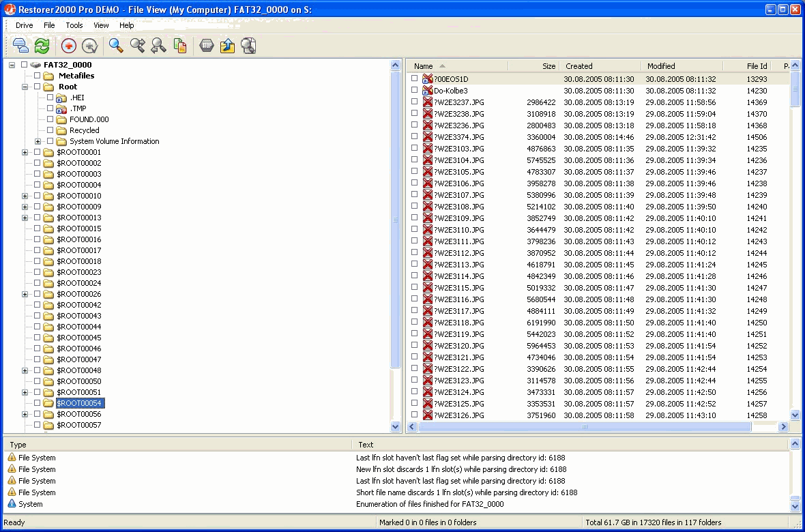Click the folder tree scroll down arrow

(x=395, y=426)
